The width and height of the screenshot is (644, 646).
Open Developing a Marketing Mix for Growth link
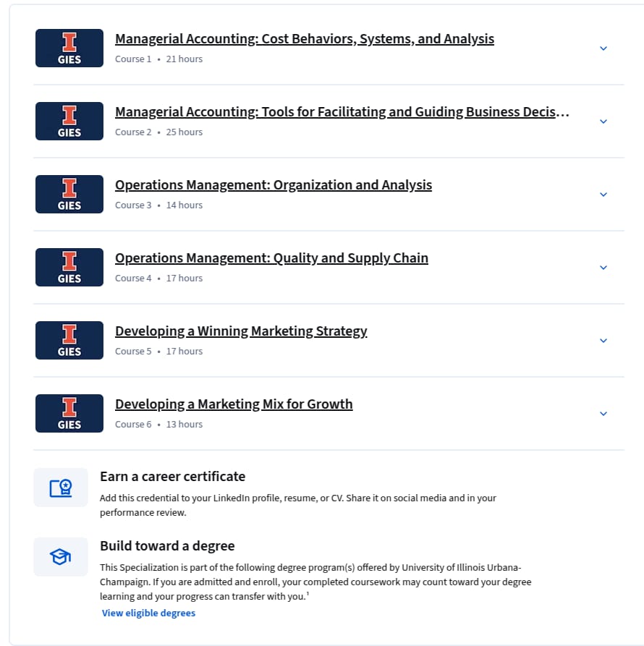(x=234, y=404)
